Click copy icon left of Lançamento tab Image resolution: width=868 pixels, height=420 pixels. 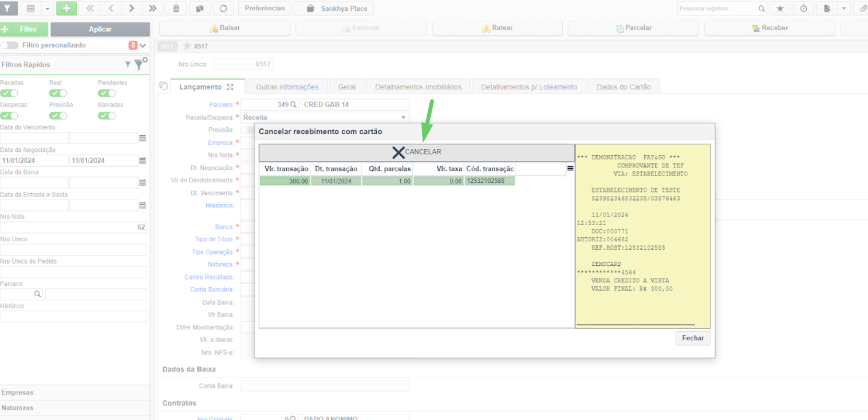coord(164,86)
